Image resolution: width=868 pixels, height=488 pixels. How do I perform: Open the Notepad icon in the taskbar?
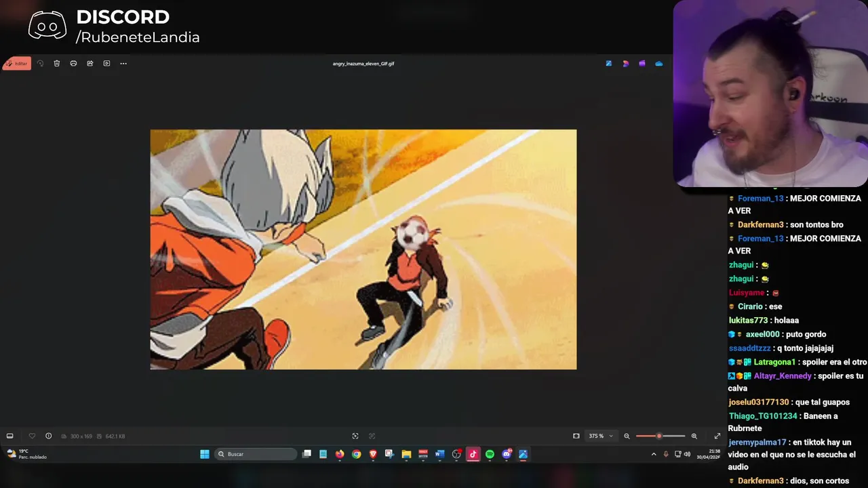click(x=323, y=454)
